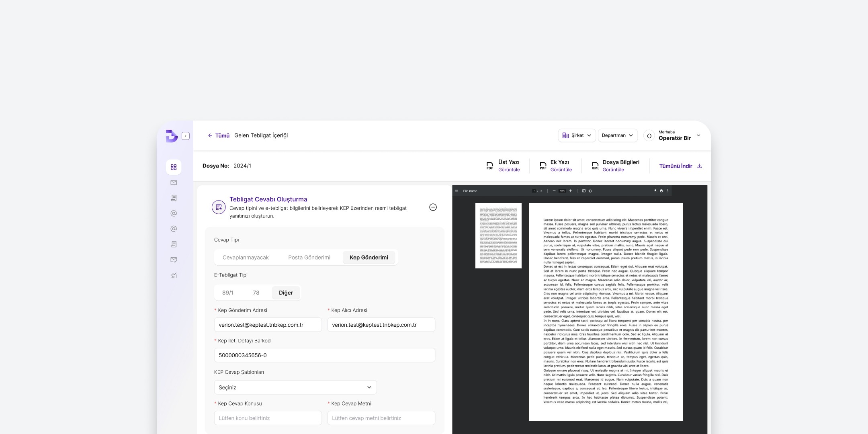Rotate the PDF page
Viewport: 868px width, 434px height.
(590, 191)
